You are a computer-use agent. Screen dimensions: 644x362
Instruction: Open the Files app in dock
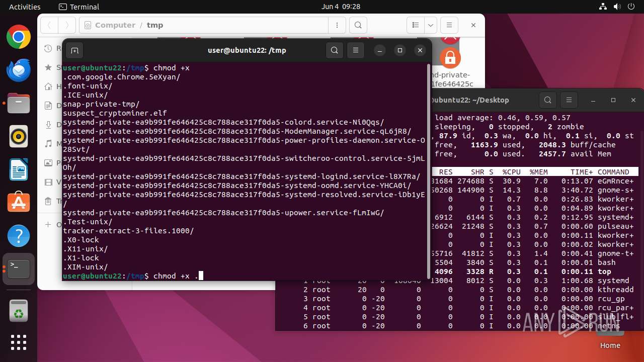19,104
